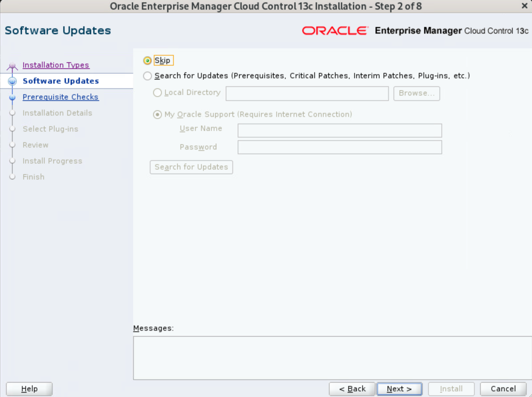Cancel the installation
Image resolution: width=532 pixels, height=397 pixels.
(503, 389)
